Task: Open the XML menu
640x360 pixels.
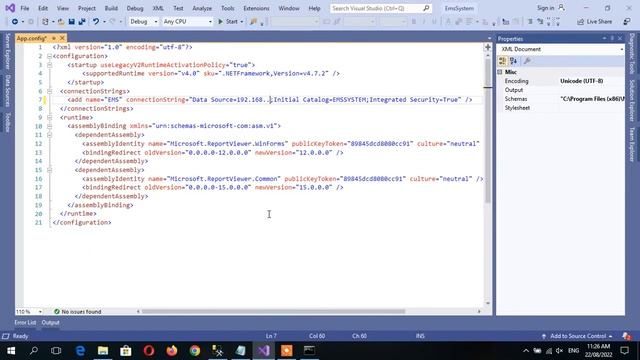Action: click(x=158, y=8)
